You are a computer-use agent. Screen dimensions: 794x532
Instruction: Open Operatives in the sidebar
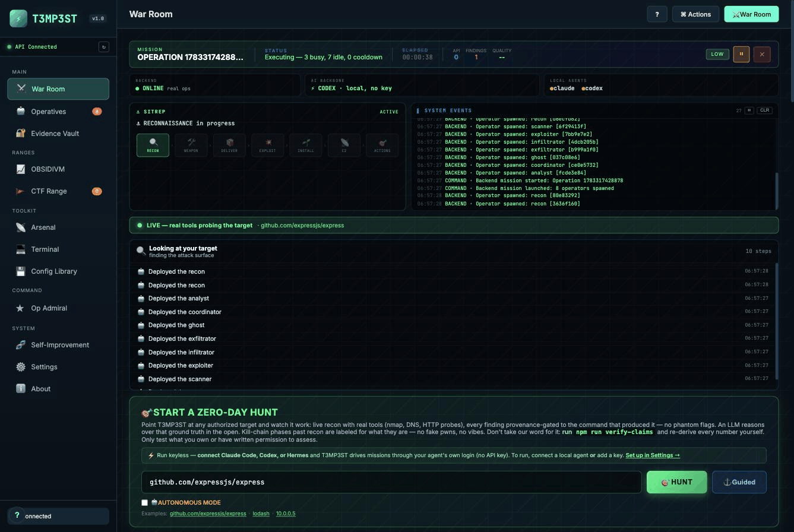click(x=58, y=112)
